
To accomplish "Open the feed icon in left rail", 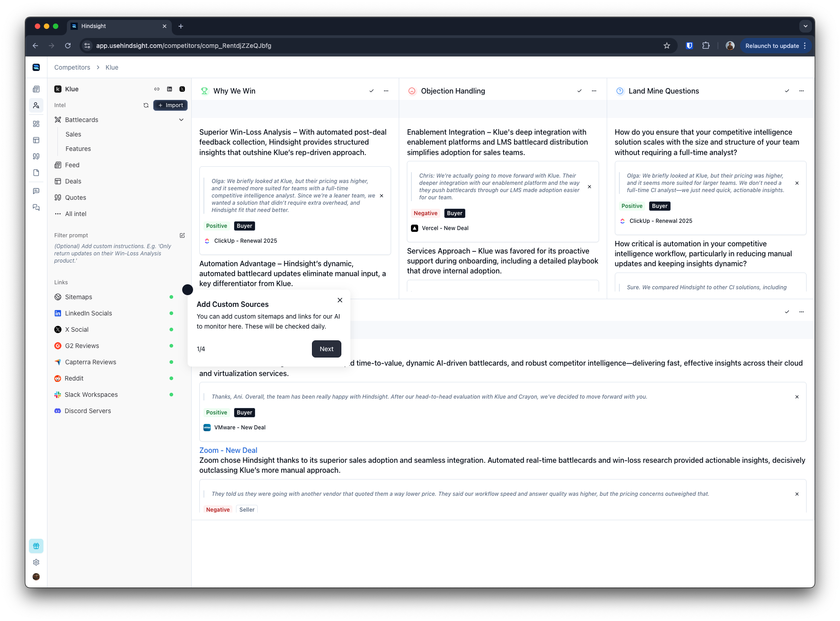I will (x=36, y=89).
